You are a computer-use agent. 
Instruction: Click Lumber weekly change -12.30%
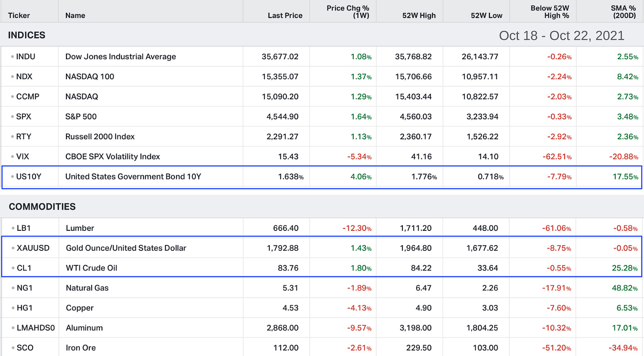(x=357, y=228)
